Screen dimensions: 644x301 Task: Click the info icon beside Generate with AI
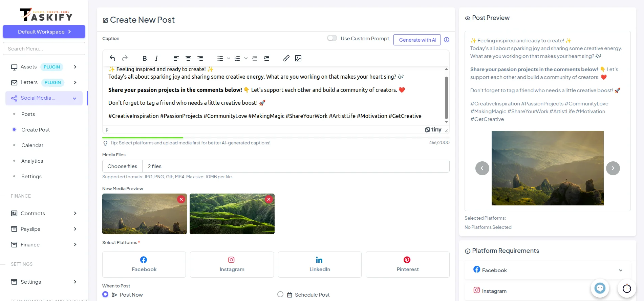click(447, 40)
